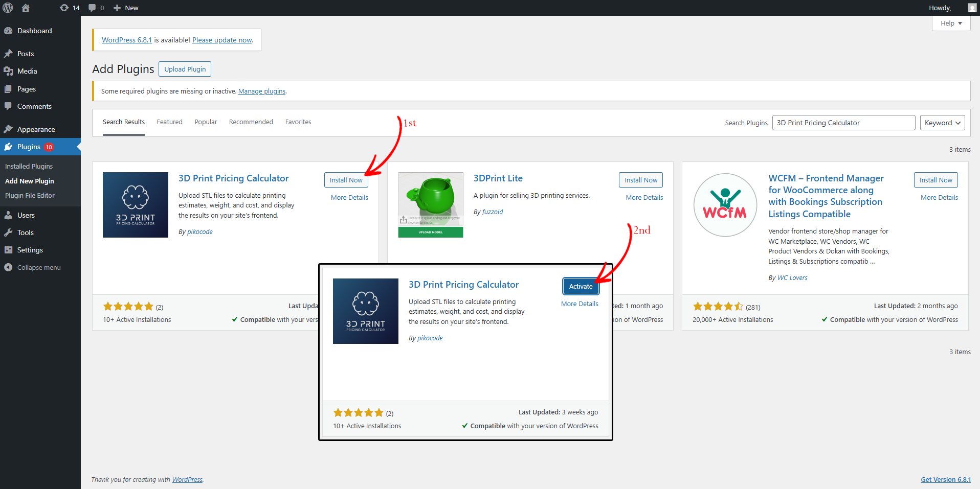Open Add New Plugin submenu item
Screen dimensions: 980x489
pyautogui.click(x=29, y=181)
